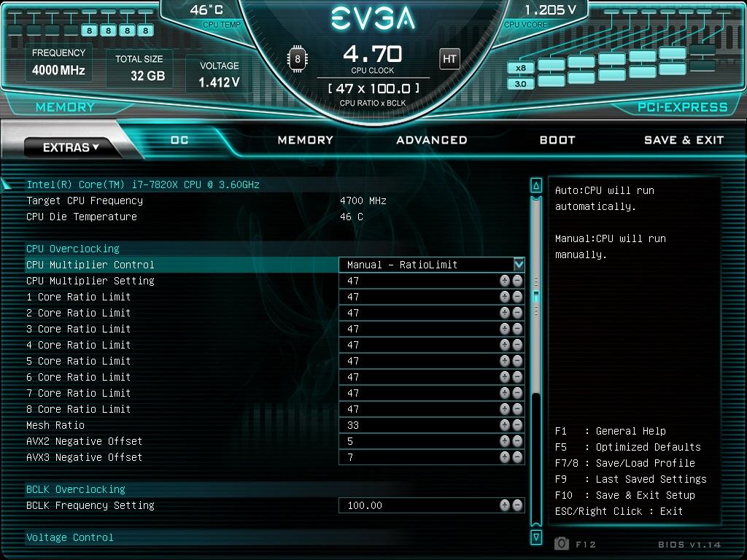Click the F5 Optimized Defaults help line

(628, 447)
